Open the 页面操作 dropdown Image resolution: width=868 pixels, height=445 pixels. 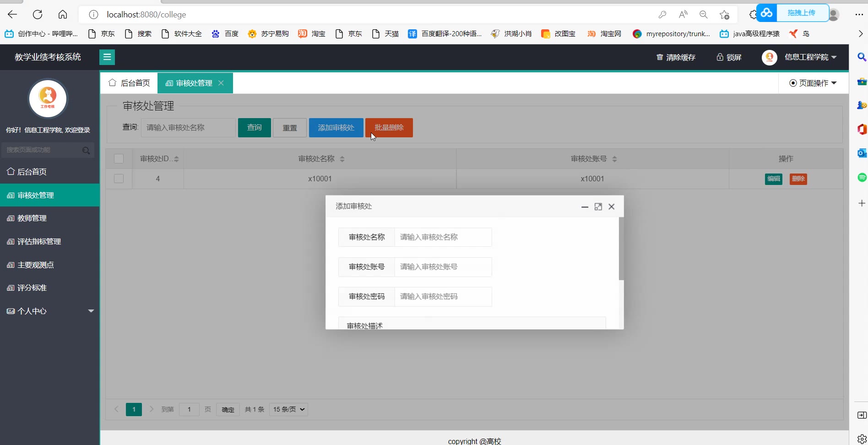[813, 83]
